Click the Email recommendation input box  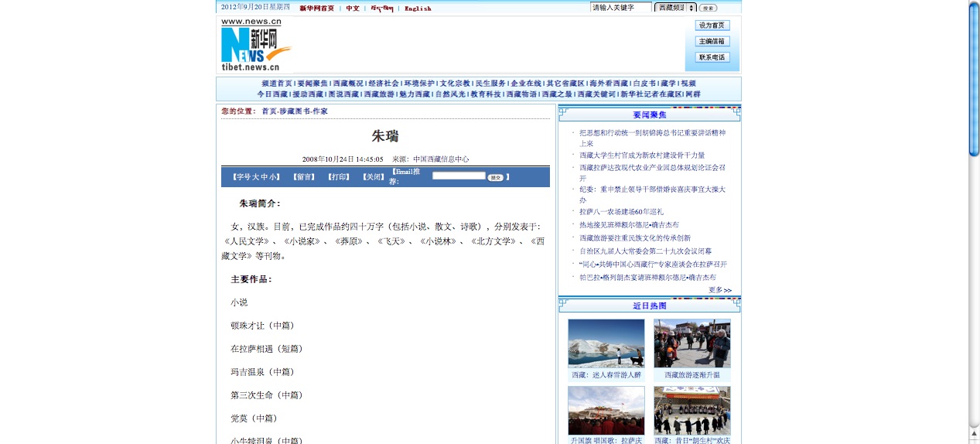point(459,176)
